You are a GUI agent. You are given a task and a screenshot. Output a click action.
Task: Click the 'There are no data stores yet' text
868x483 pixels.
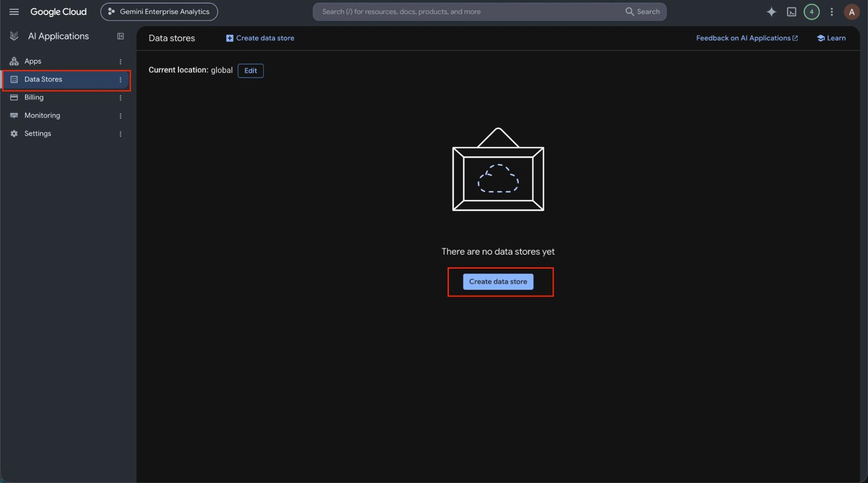tap(498, 252)
